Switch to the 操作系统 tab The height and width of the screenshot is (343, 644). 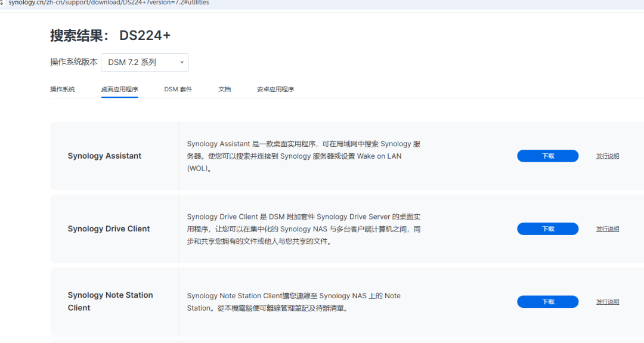[63, 89]
